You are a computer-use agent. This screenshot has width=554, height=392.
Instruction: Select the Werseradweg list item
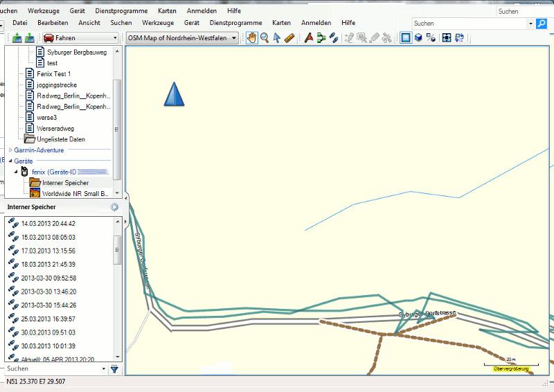55,128
